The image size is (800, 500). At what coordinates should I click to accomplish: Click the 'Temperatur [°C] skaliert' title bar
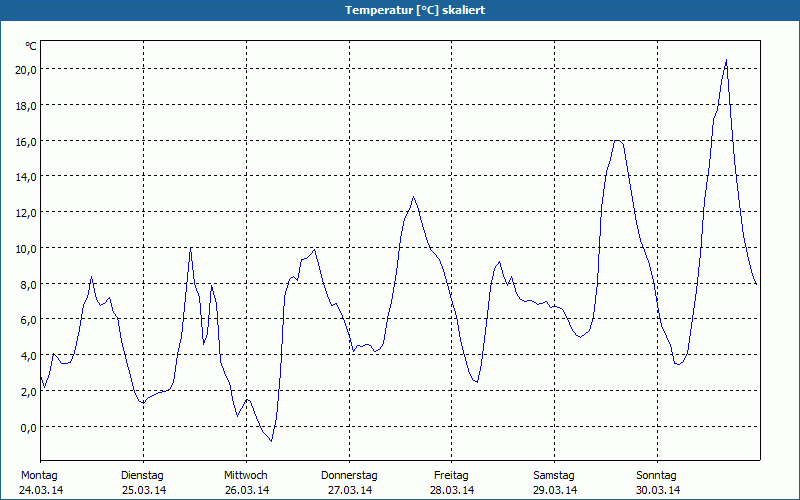(x=400, y=10)
